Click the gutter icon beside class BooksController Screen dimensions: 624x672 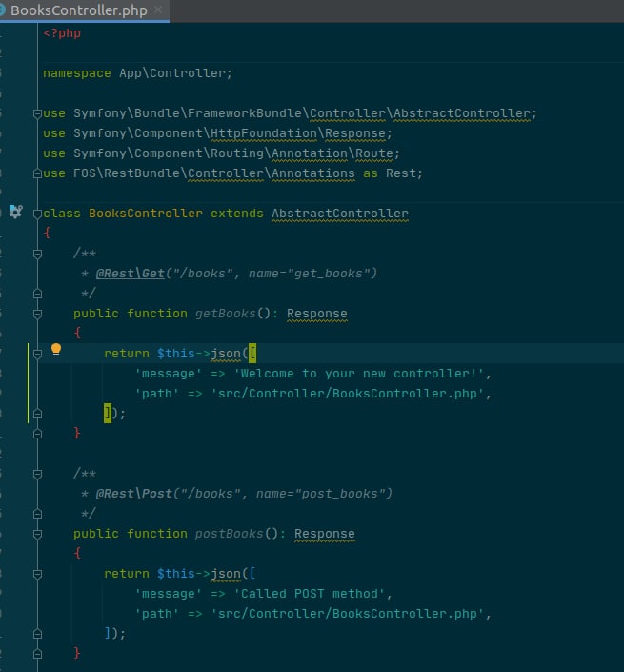coord(16,212)
